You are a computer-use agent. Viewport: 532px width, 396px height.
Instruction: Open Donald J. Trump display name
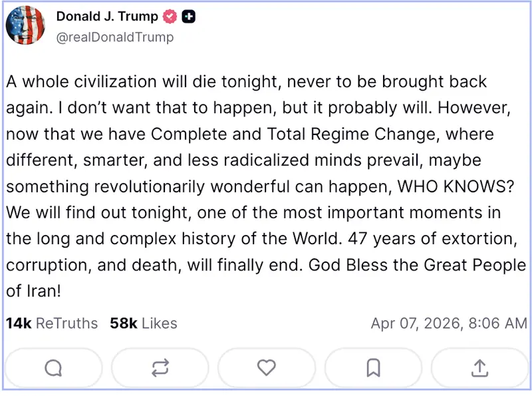point(107,17)
